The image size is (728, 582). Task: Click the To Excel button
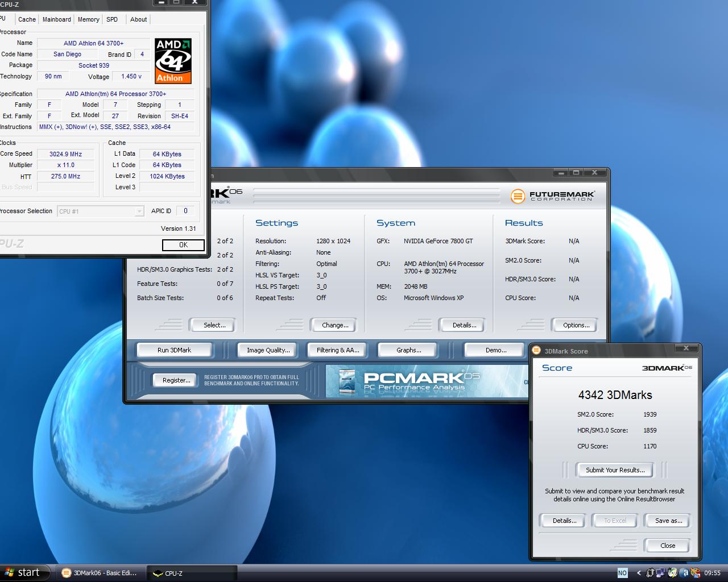click(x=615, y=521)
